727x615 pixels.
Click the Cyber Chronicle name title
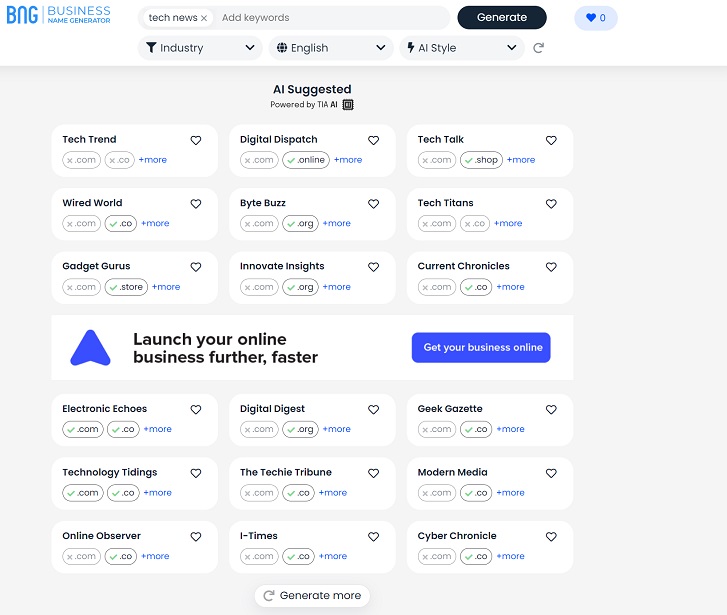pos(457,536)
